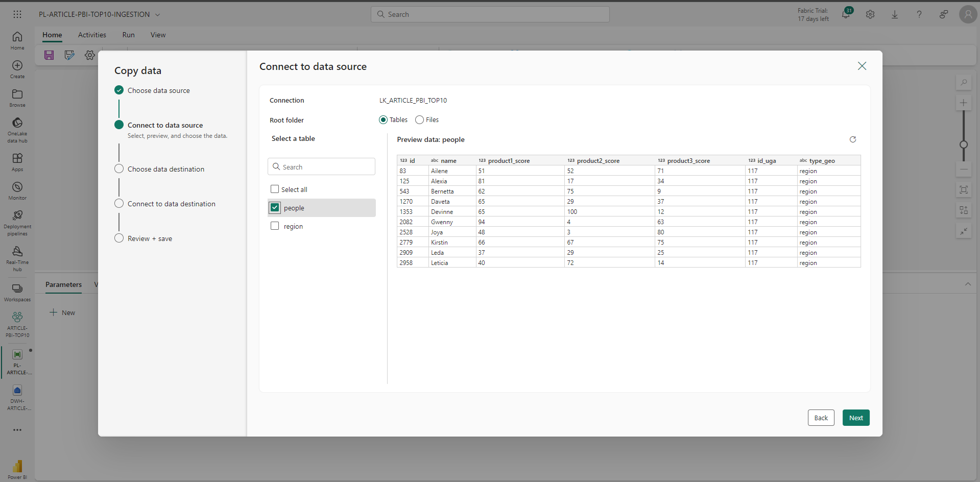Switch to the Parameters tab
This screenshot has width=980, height=482.
(x=63, y=284)
